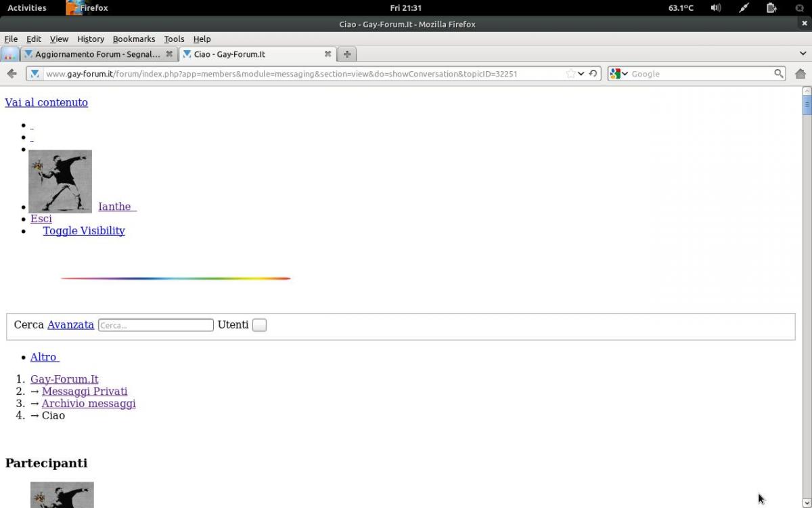Open the File menu
The width and height of the screenshot is (812, 508).
coord(11,39)
